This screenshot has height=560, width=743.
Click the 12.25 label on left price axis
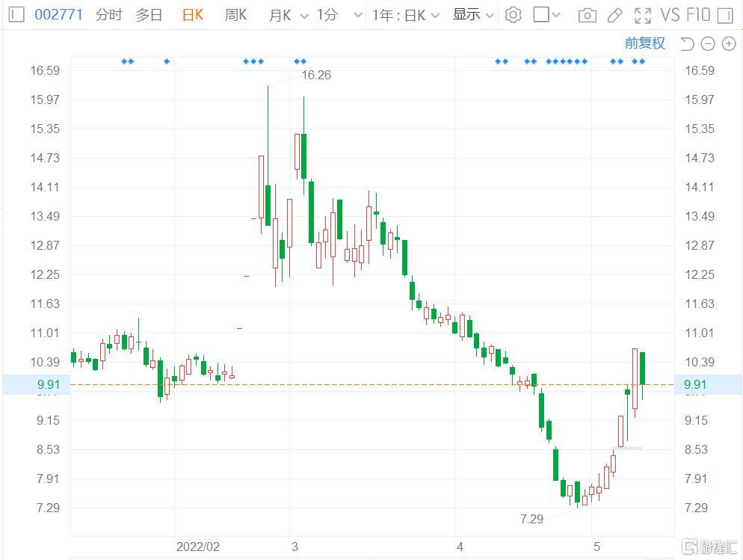click(x=45, y=275)
